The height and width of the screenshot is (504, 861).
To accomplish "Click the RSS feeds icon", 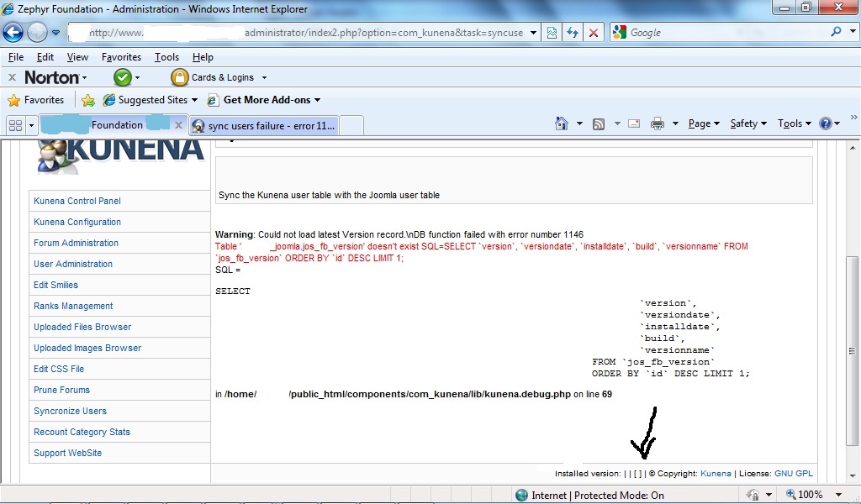I will 599,124.
